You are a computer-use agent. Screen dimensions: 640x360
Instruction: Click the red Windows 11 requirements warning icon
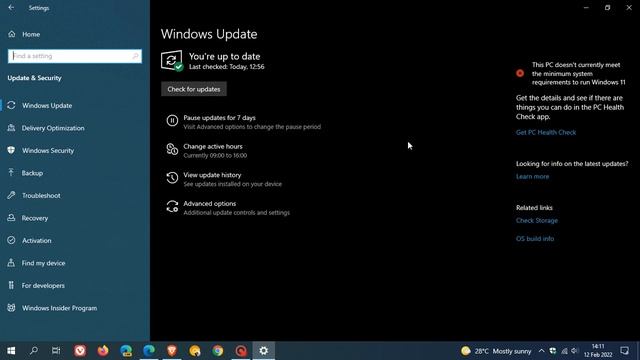pos(520,73)
